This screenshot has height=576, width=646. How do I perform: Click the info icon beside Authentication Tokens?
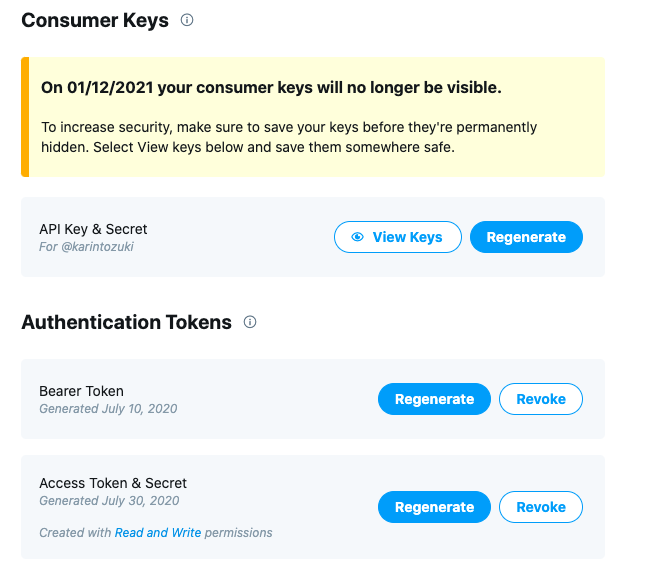pos(250,322)
